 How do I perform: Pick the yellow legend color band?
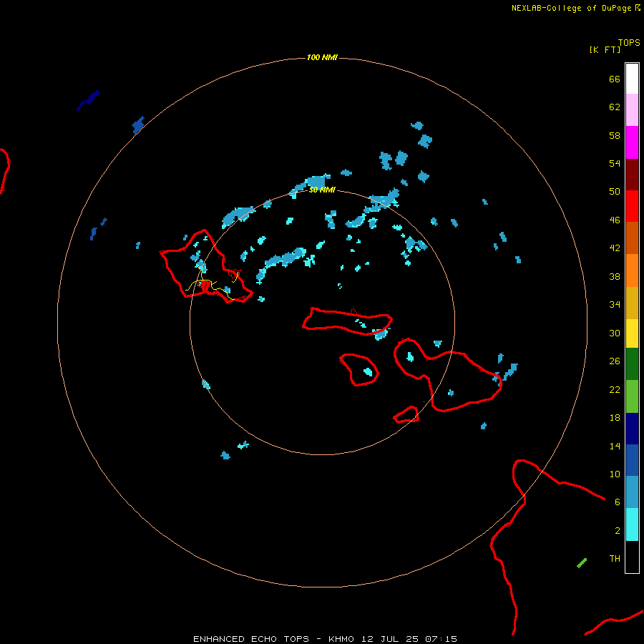(x=632, y=333)
